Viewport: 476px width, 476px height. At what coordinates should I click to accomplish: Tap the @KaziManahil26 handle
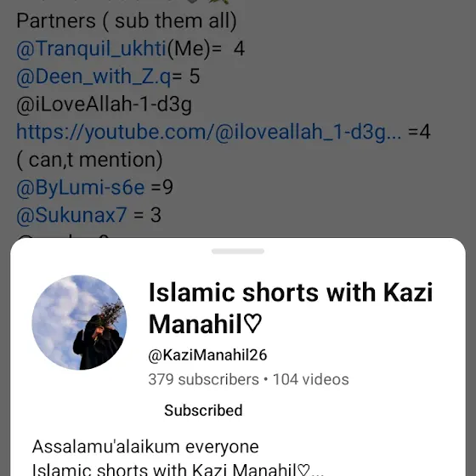click(207, 355)
